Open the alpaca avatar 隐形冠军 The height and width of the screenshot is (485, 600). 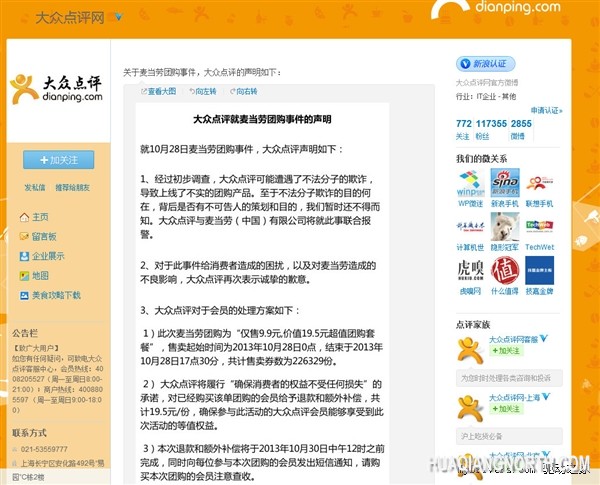(x=505, y=227)
